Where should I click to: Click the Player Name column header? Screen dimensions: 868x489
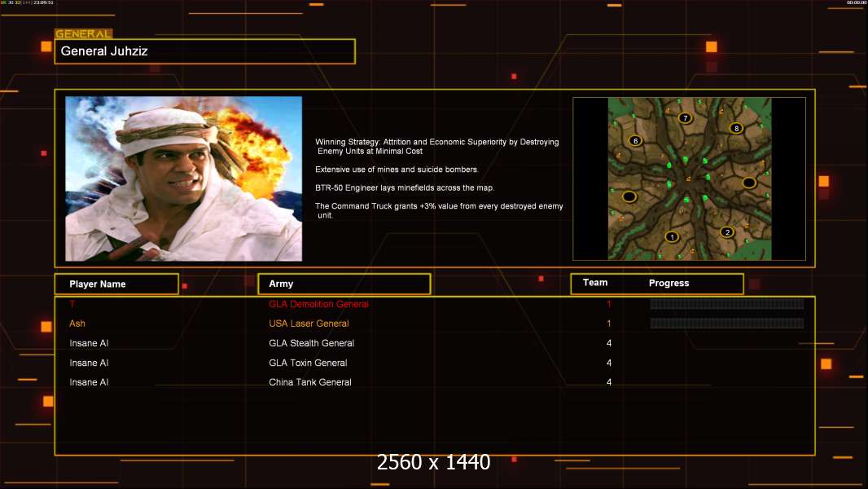(x=116, y=284)
